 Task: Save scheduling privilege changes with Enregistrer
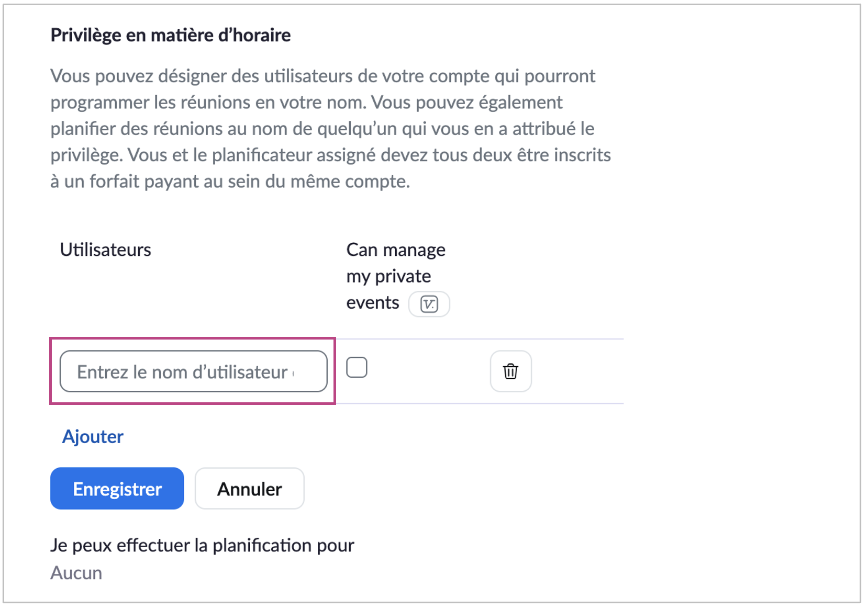coord(117,489)
